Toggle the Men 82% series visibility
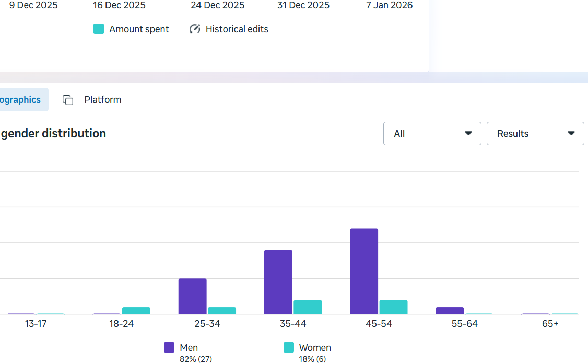This screenshot has height=364, width=588. pos(182,350)
